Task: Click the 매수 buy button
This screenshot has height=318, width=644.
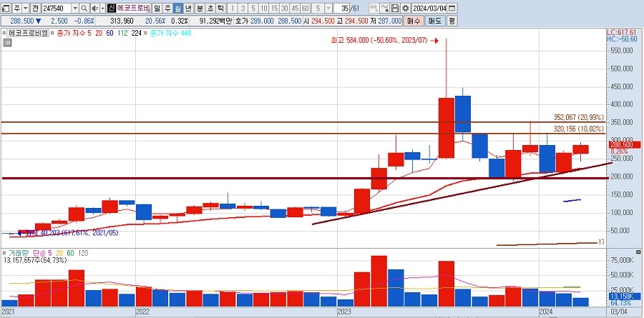Action: tap(413, 21)
